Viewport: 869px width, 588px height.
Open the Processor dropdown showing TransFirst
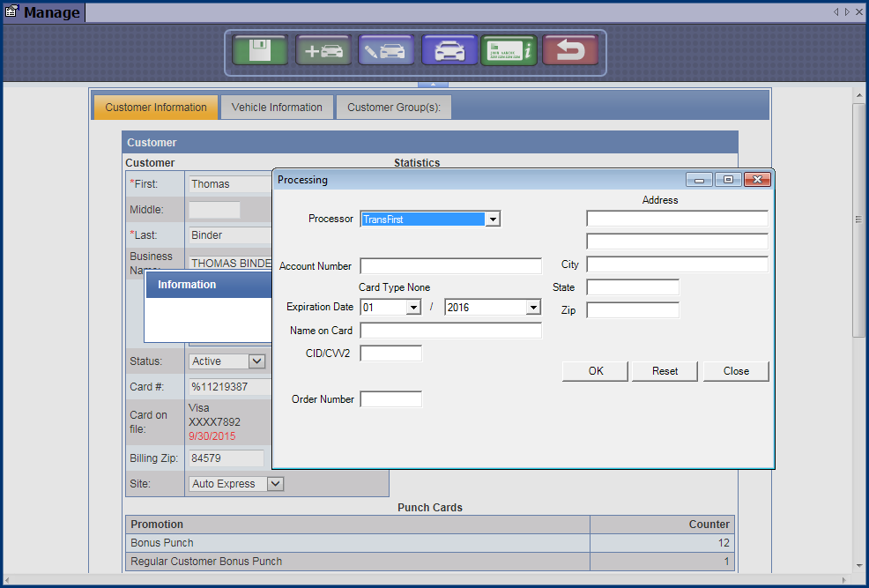[x=493, y=219]
